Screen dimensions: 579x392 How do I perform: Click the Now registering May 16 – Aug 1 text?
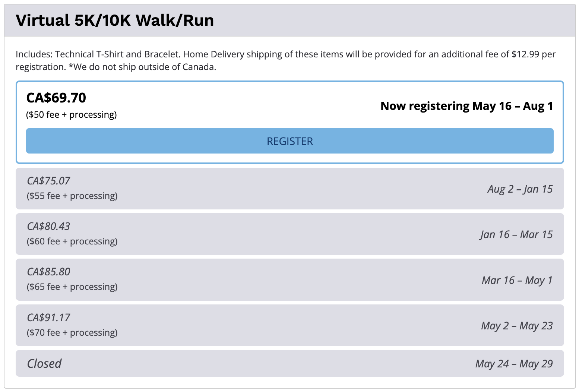467,106
